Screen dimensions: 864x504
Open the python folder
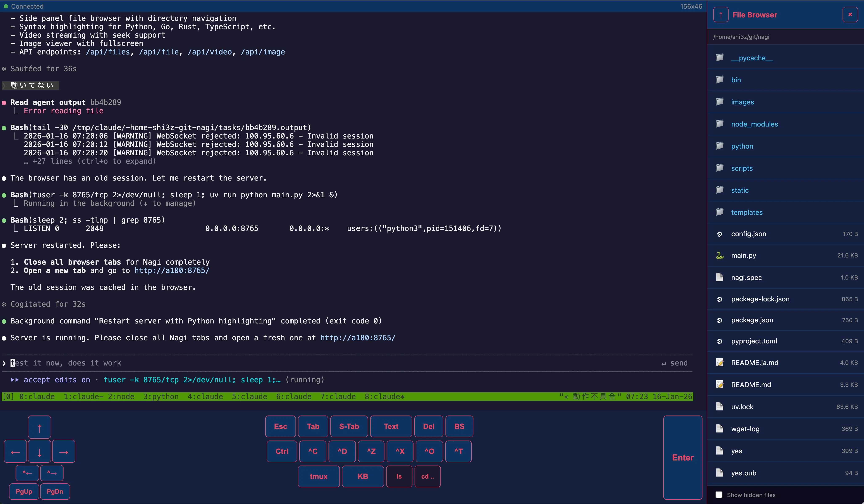coord(785,146)
